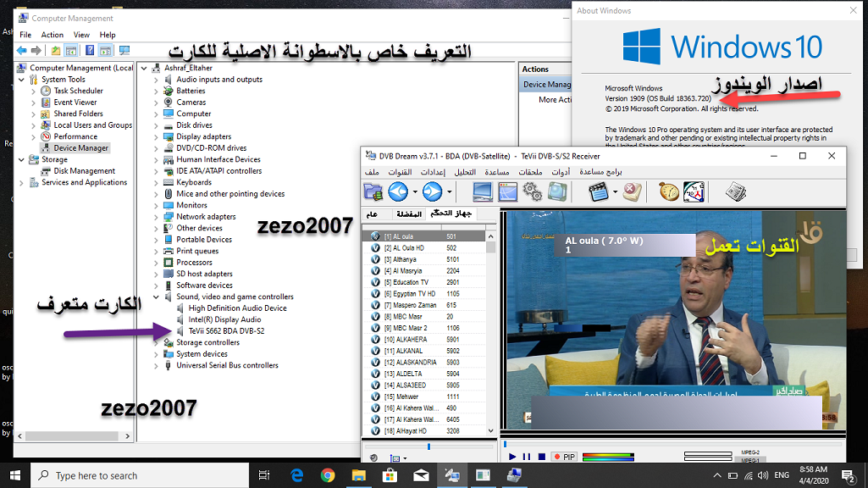868x488 pixels.
Task: Click the volume speaker icon in system tray
Action: (763, 475)
